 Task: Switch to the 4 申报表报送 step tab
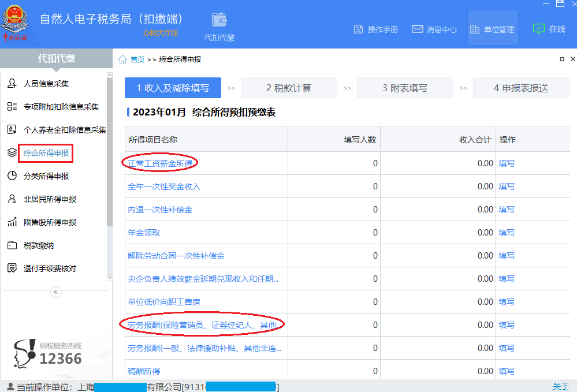click(x=520, y=88)
